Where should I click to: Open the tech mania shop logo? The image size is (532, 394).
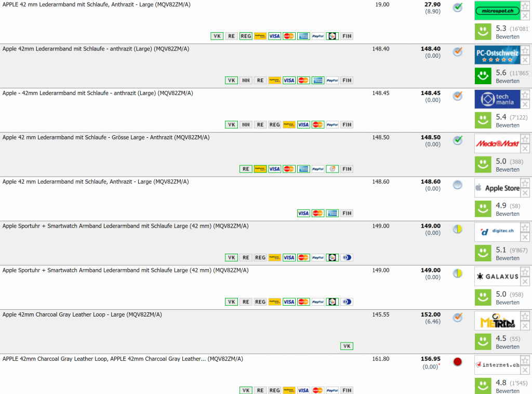click(497, 99)
